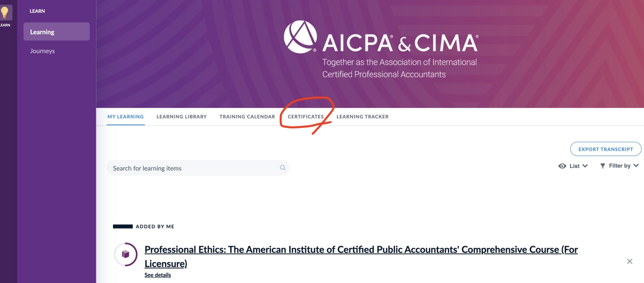644x283 pixels.
Task: Expand Filter by options with its chevron
Action: 636,166
